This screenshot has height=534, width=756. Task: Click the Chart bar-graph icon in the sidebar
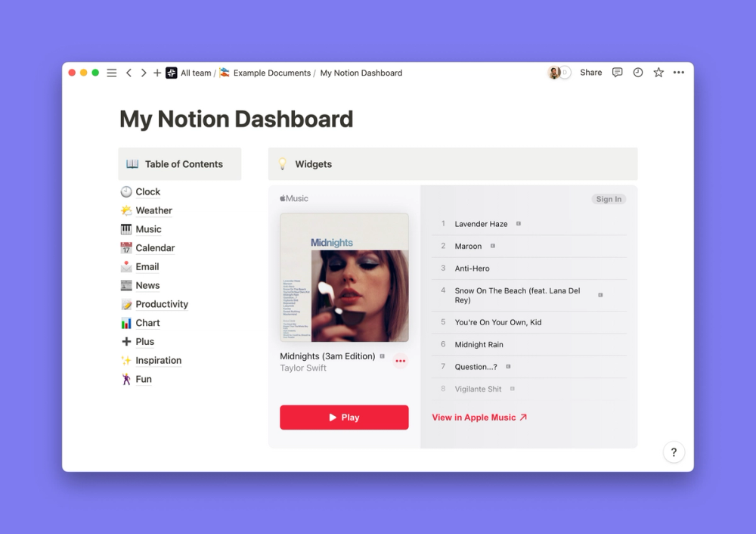125,323
